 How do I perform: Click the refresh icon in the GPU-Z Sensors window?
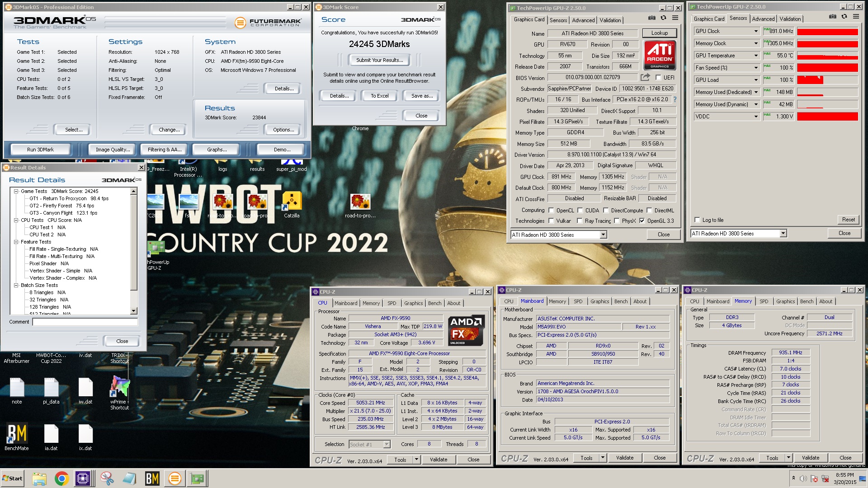point(844,17)
